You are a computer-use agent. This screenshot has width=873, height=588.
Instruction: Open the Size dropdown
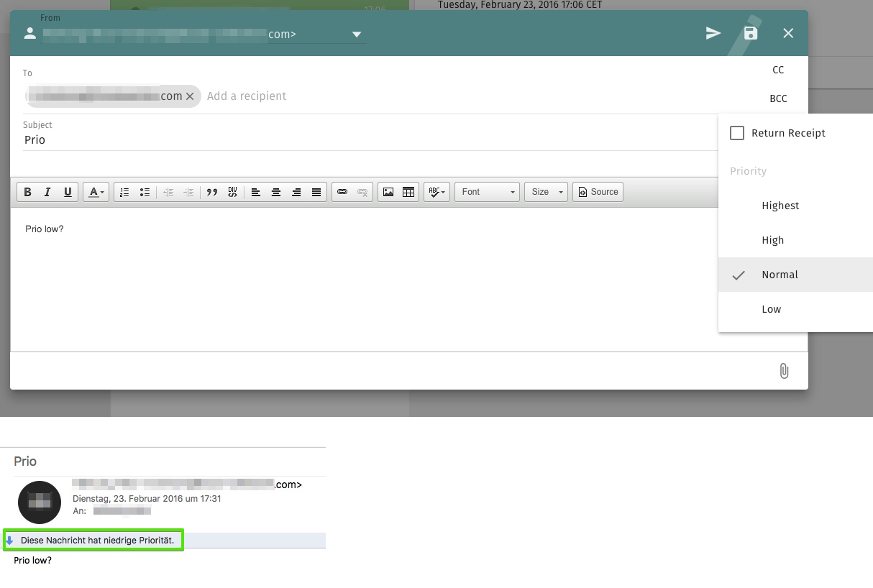coord(546,192)
